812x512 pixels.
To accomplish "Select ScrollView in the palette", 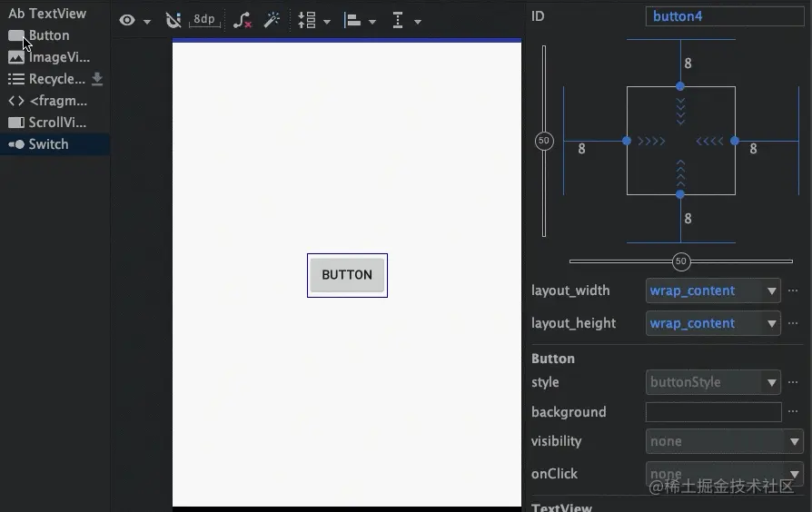I will [x=47, y=123].
